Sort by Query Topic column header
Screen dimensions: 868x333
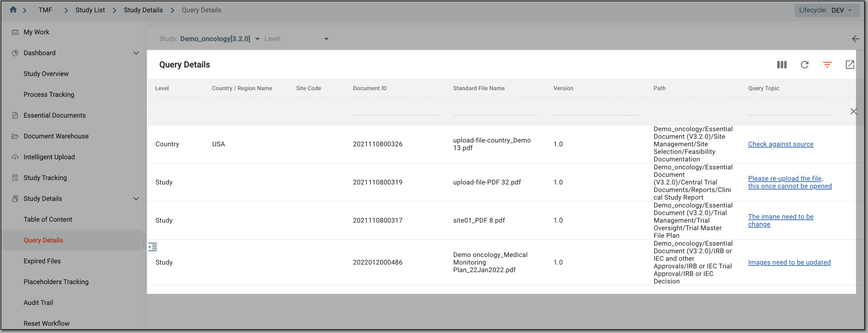pyautogui.click(x=763, y=88)
